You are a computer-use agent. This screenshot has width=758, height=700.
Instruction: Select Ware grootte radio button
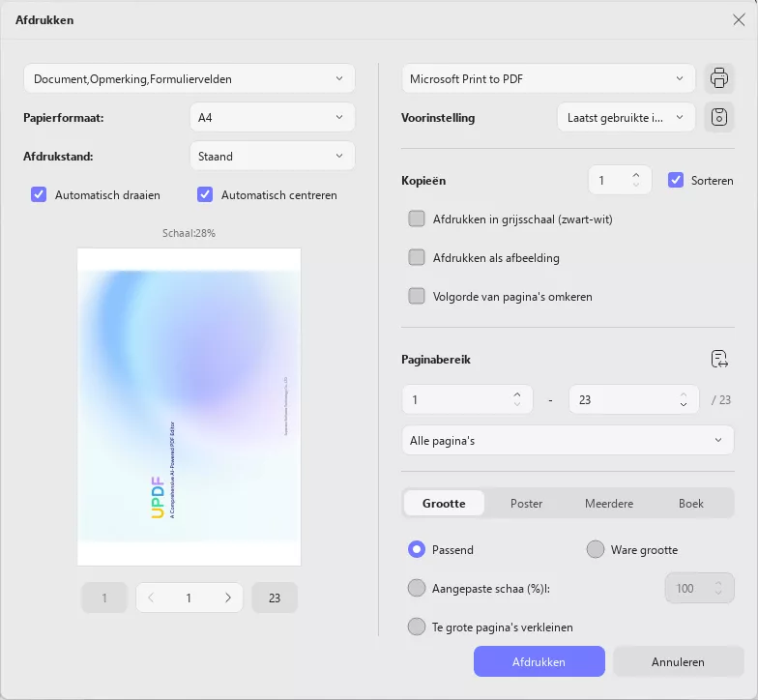point(596,549)
